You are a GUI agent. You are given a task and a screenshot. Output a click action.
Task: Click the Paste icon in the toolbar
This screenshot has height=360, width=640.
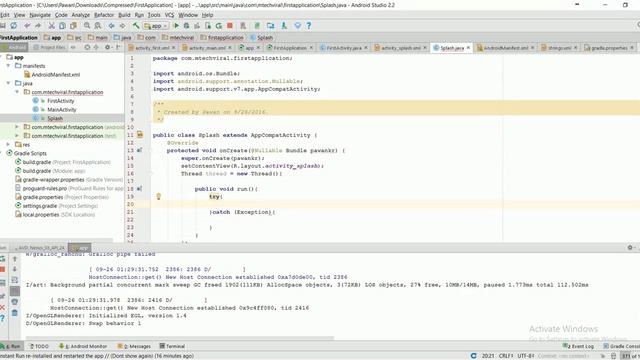tap(73, 26)
